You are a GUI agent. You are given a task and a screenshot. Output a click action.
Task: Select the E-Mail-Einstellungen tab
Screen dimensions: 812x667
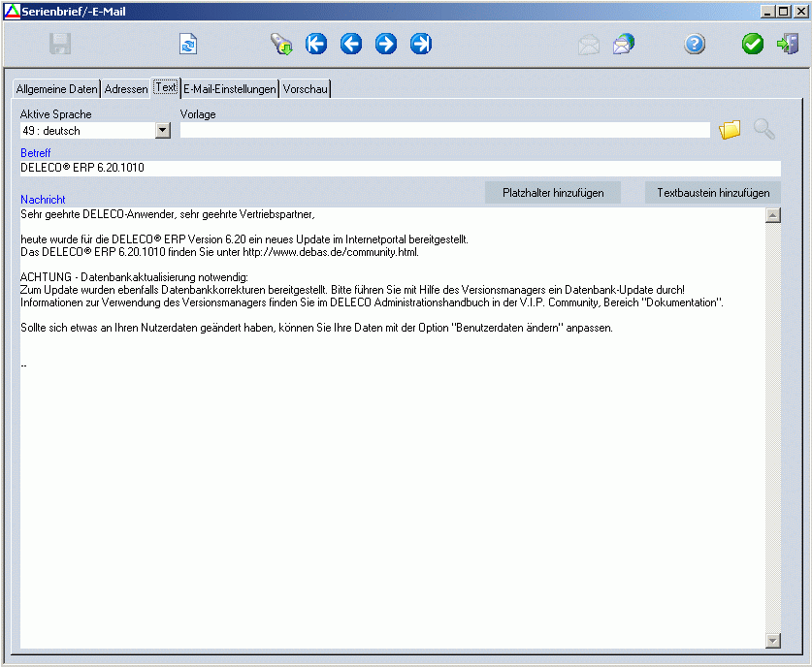click(x=230, y=89)
